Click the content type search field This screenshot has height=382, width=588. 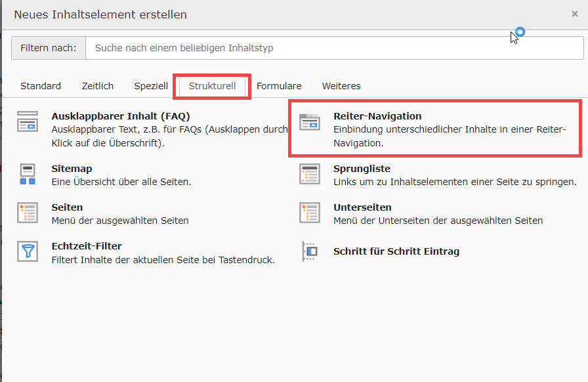tap(335, 48)
